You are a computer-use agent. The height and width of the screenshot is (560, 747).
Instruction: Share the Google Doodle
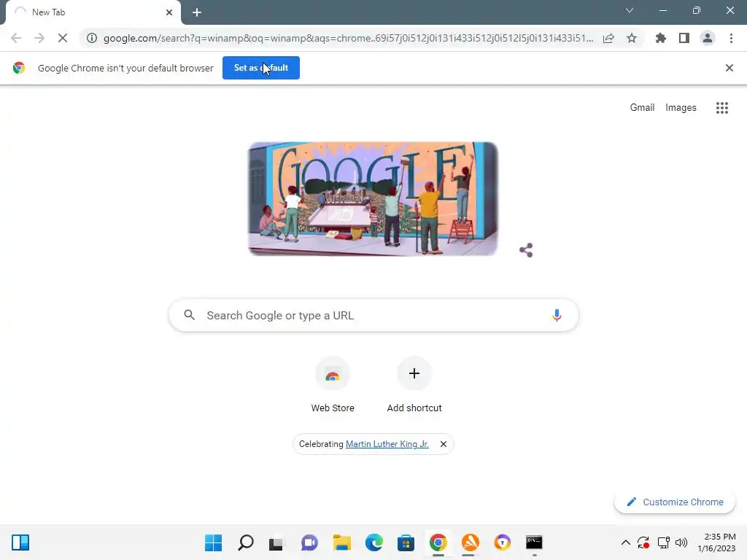pos(526,250)
